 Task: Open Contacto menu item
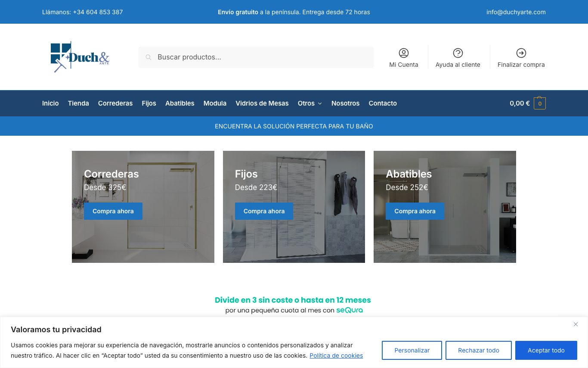pos(383,103)
